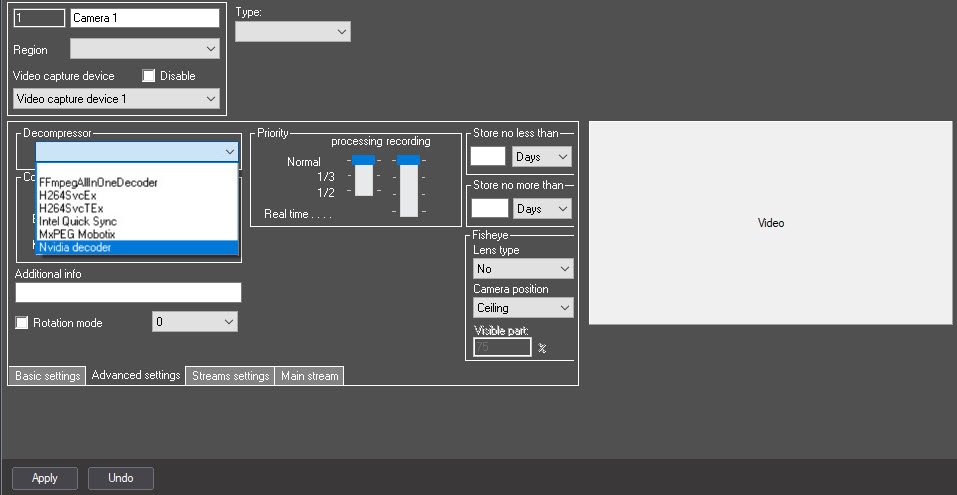Viewport: 957px width, 495px height.
Task: Pick MxPEG Mobotix decoder
Action: point(137,234)
